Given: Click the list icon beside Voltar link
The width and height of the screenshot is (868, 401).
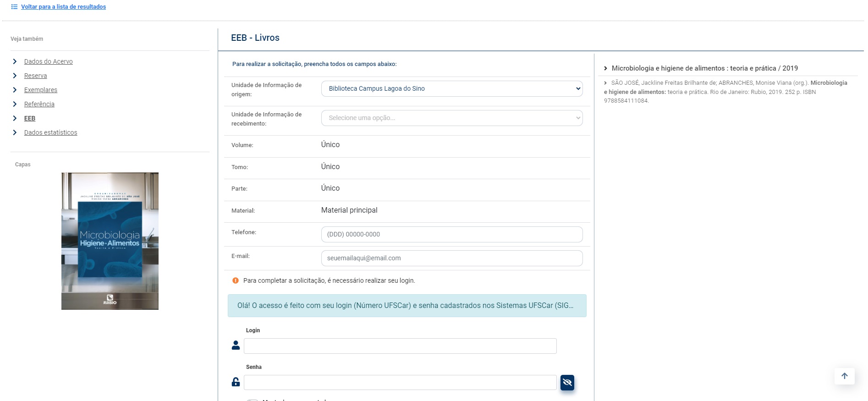Looking at the screenshot, I should [x=14, y=7].
